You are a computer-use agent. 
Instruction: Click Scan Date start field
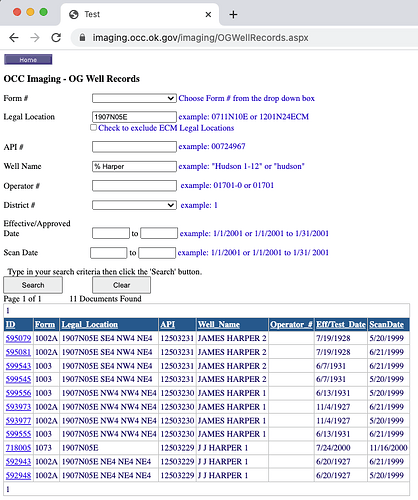(x=109, y=253)
